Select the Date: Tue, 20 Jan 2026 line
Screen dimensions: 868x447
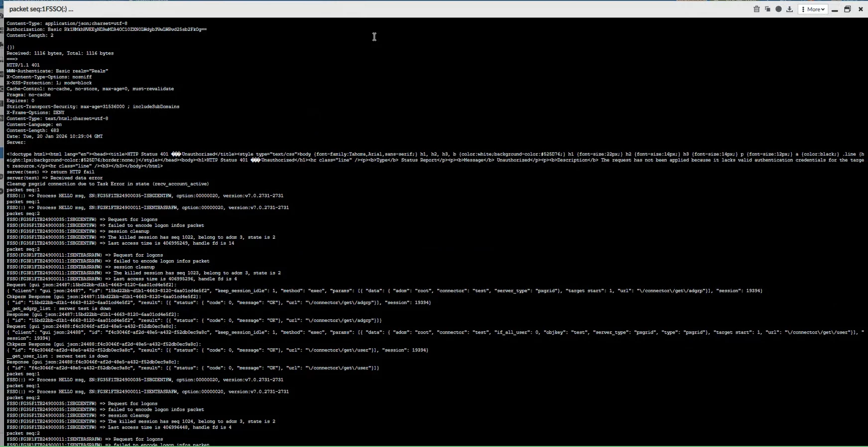coord(55,137)
